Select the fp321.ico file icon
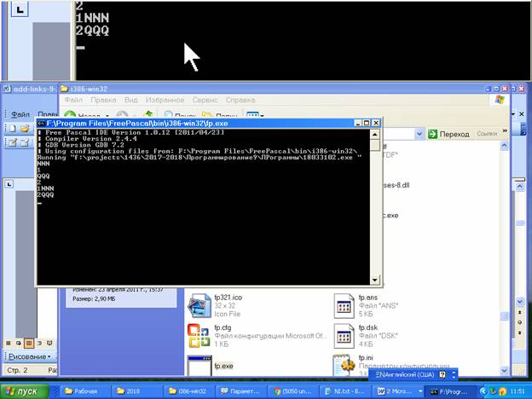Screen dimensions: 532x399 [x=199, y=305]
